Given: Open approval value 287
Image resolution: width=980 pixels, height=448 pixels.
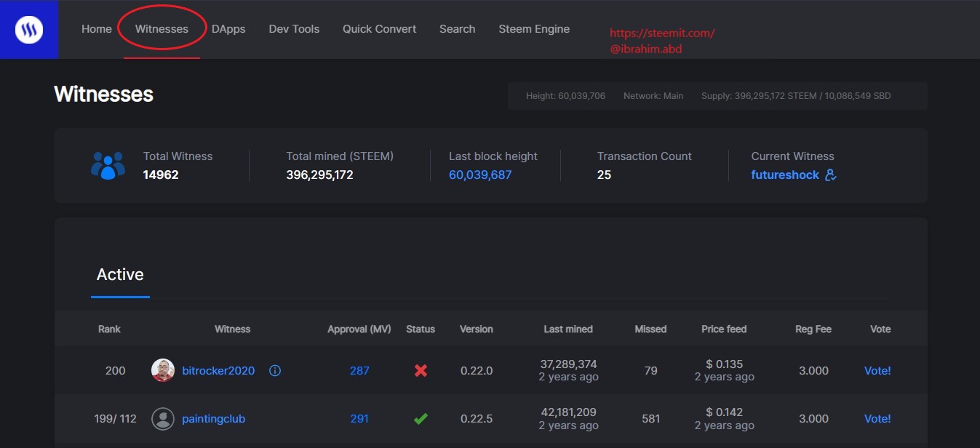Looking at the screenshot, I should [x=359, y=371].
